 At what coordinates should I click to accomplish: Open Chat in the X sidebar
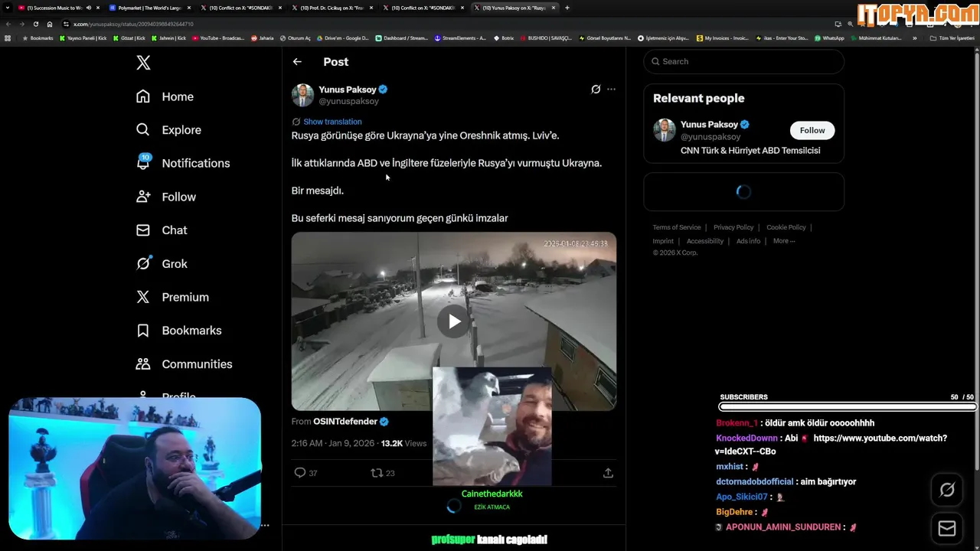click(x=162, y=230)
